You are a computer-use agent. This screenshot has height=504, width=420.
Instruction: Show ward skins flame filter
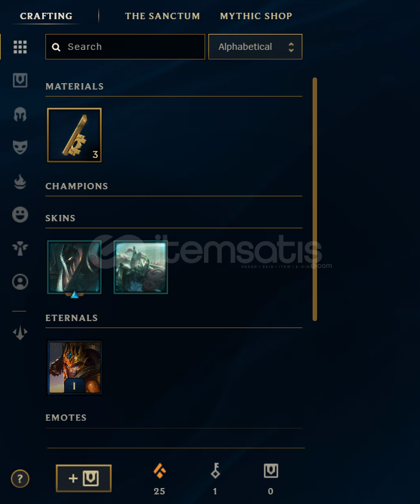click(20, 182)
